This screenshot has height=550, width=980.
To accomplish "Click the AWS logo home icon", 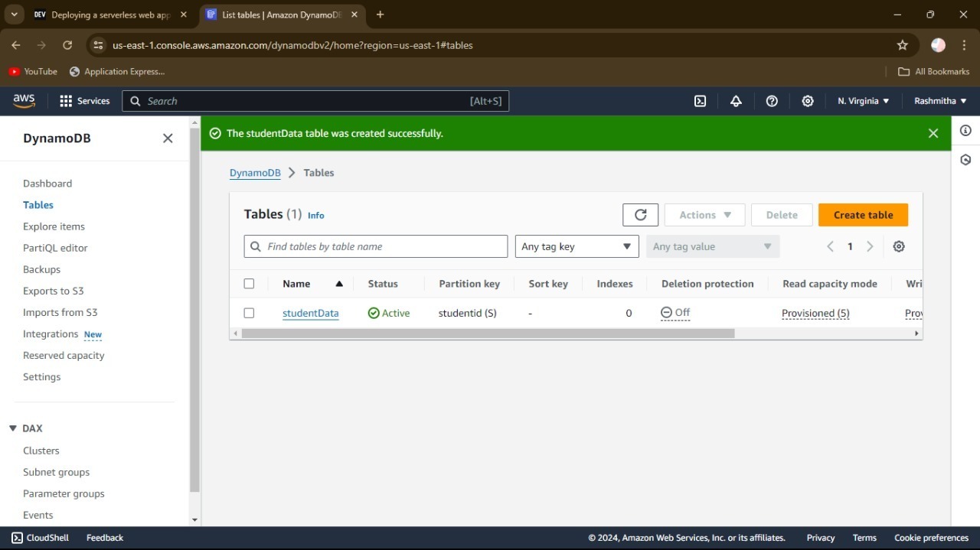I will pos(24,101).
